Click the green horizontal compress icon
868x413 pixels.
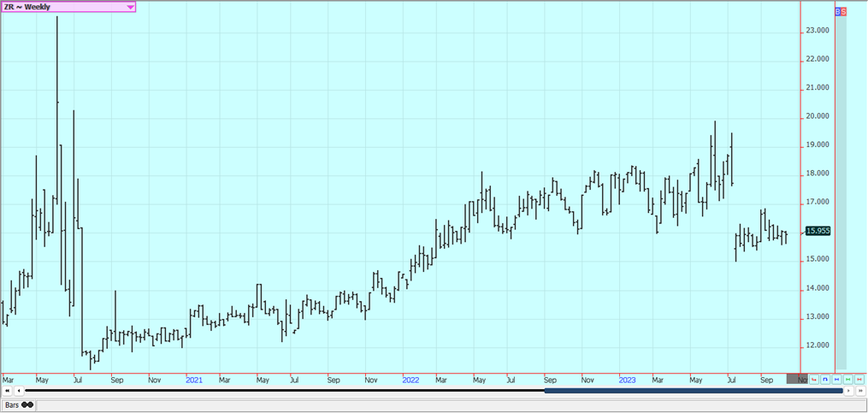(x=848, y=380)
